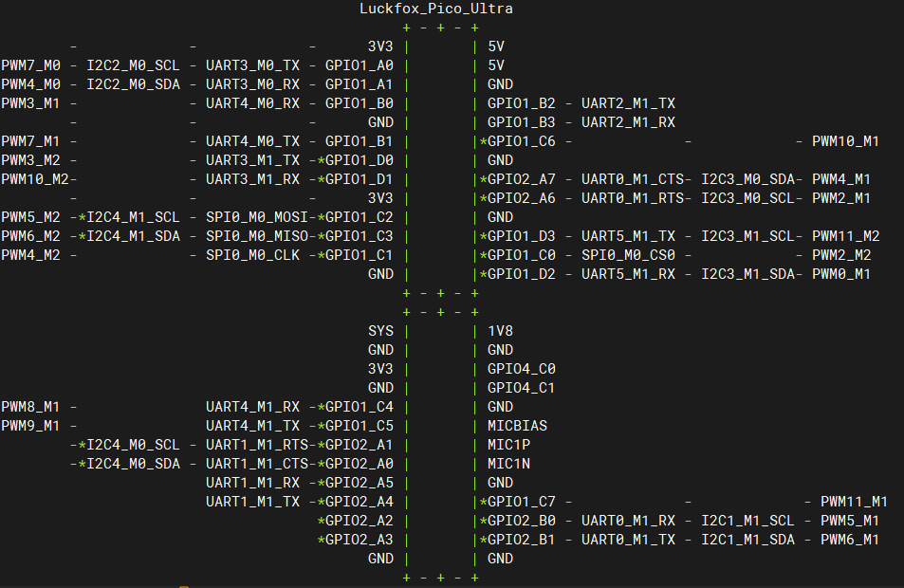Click the 1V8 power pin label
The height and width of the screenshot is (588, 904).
point(500,331)
